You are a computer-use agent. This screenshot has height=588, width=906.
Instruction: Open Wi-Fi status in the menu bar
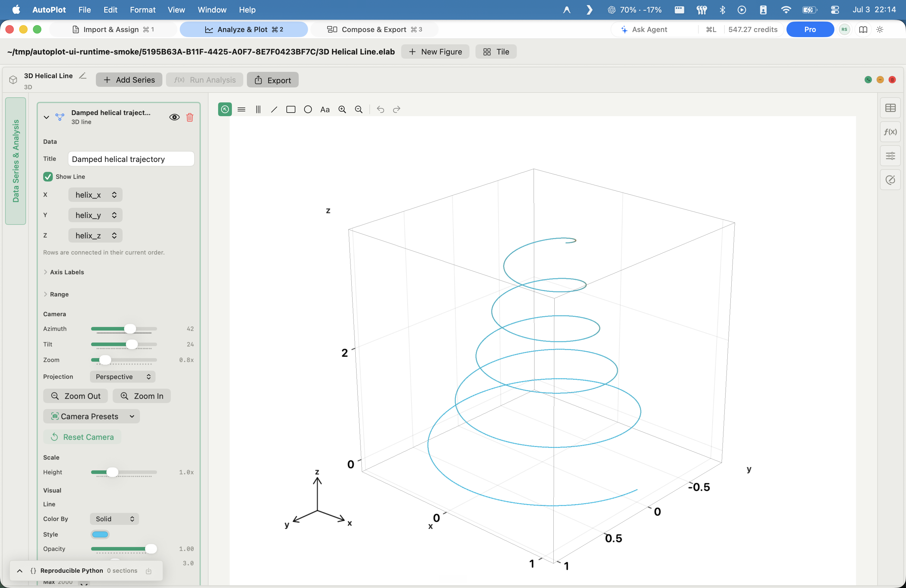[786, 10]
